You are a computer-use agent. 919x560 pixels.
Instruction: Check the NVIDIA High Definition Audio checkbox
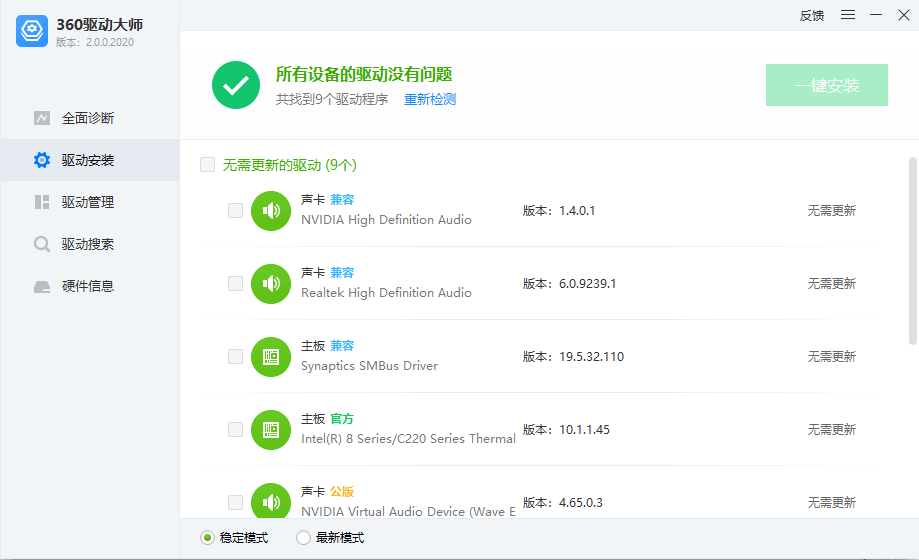tap(235, 211)
